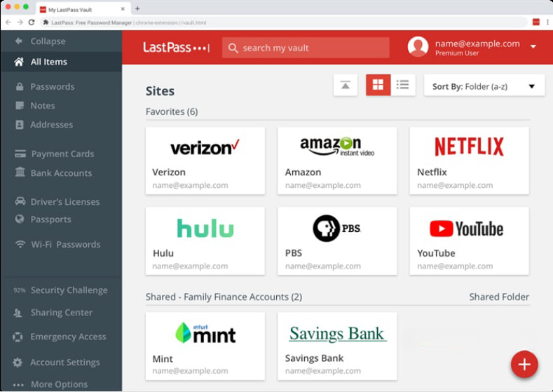The height and width of the screenshot is (392, 553).
Task: Open Sharing Center
Action: tap(62, 313)
